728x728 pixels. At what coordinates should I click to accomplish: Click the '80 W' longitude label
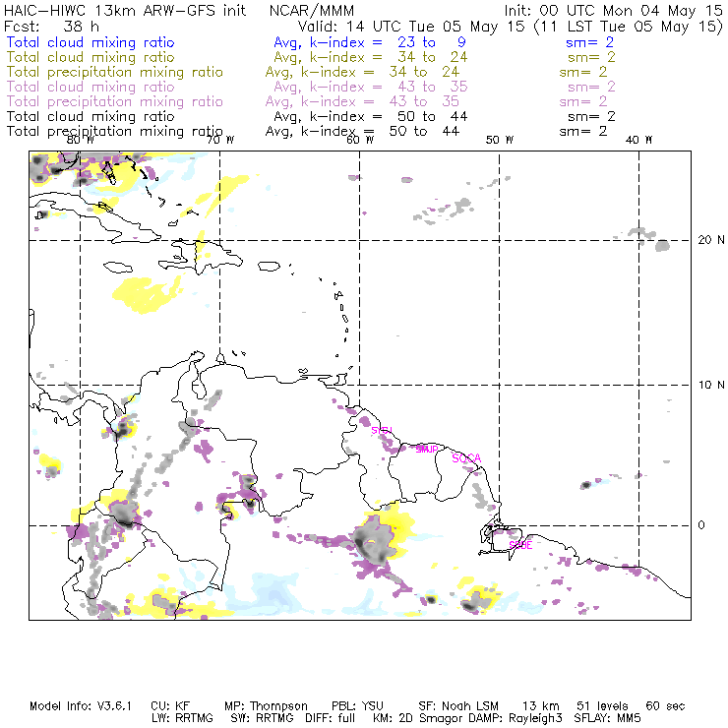[x=81, y=140]
